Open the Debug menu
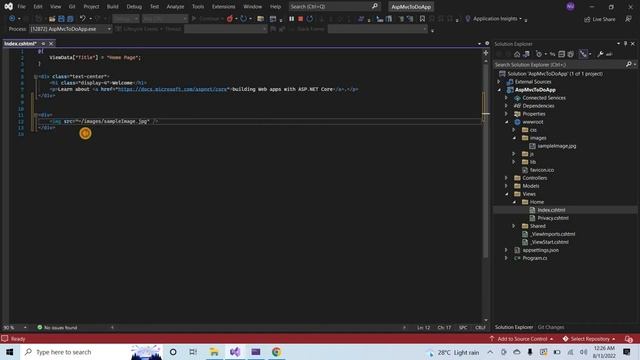 134,7
